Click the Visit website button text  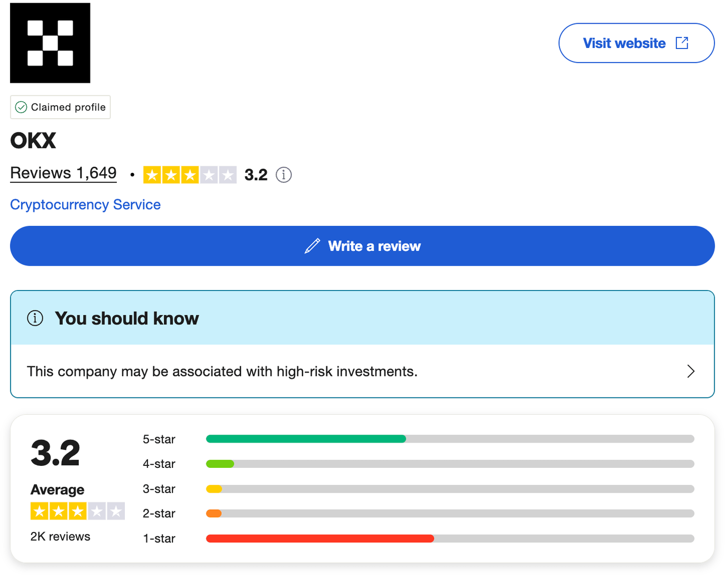[x=624, y=43]
